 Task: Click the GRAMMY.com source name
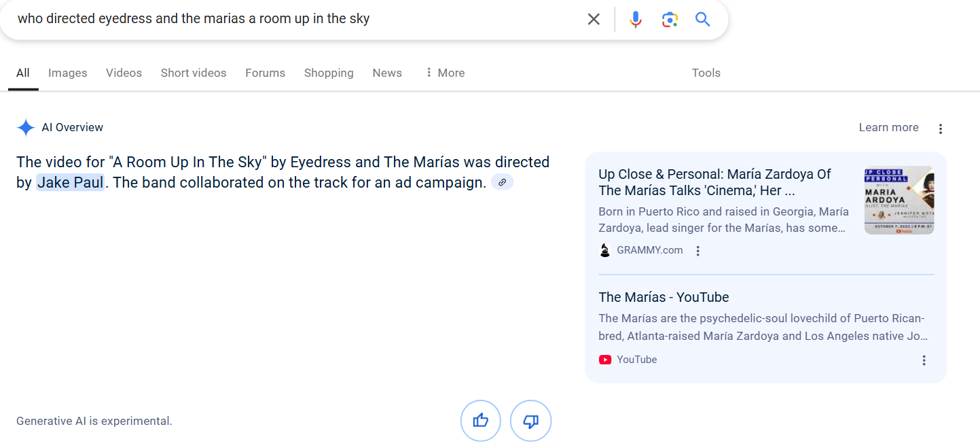[x=650, y=250]
